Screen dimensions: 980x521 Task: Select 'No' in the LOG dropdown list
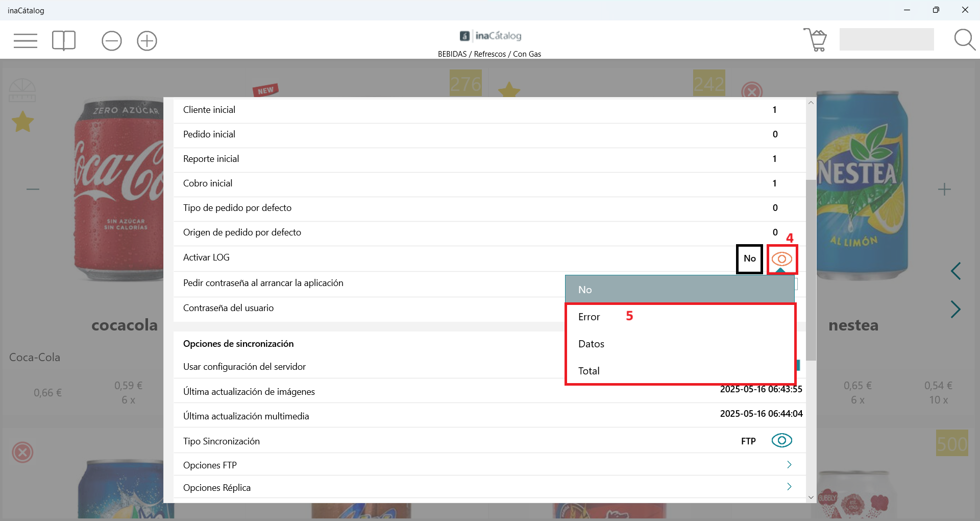pyautogui.click(x=680, y=290)
